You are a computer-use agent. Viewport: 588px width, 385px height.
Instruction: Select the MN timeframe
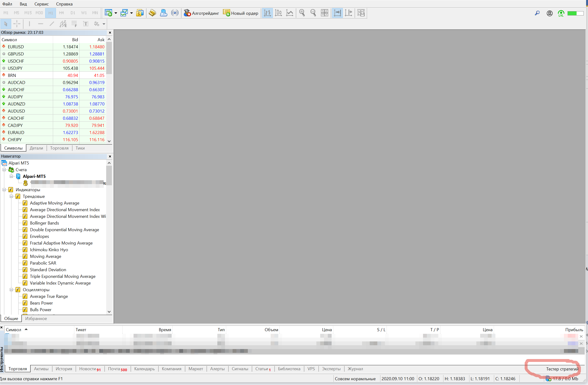[x=95, y=13]
